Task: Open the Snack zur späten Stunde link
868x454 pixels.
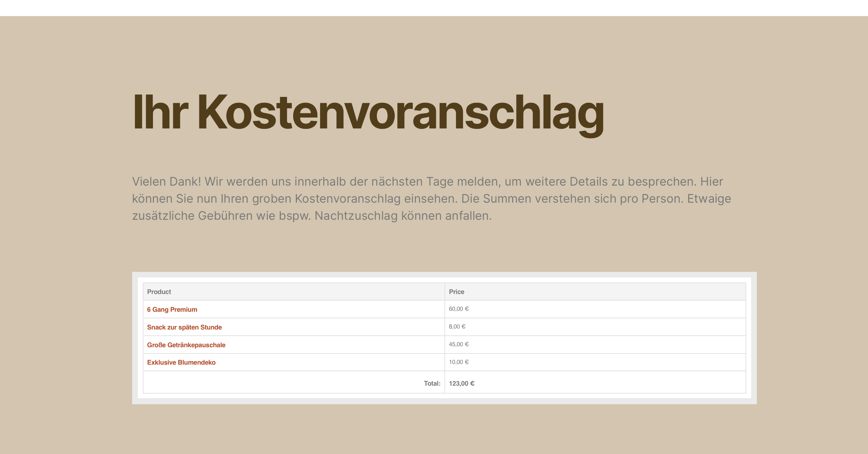Action: click(x=184, y=327)
